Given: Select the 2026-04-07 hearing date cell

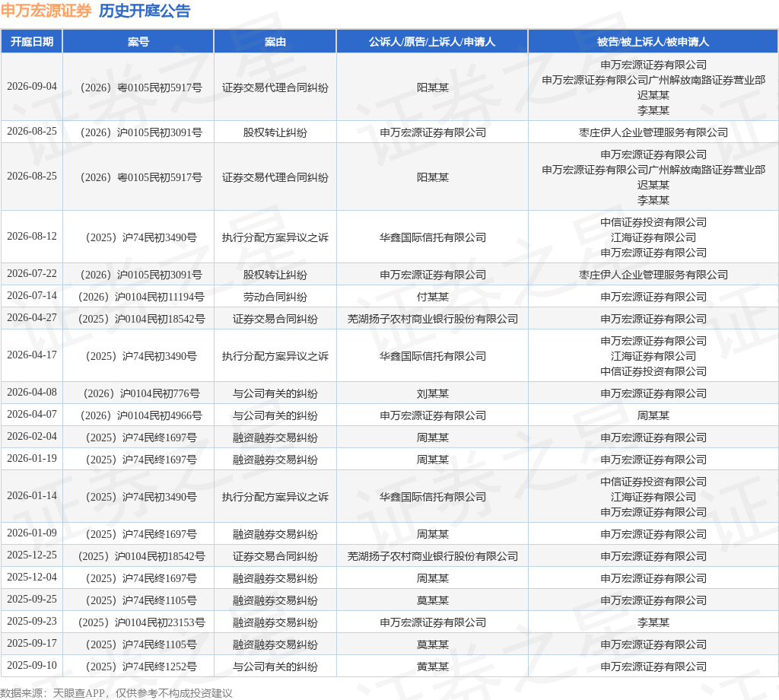Looking at the screenshot, I should point(32,415).
